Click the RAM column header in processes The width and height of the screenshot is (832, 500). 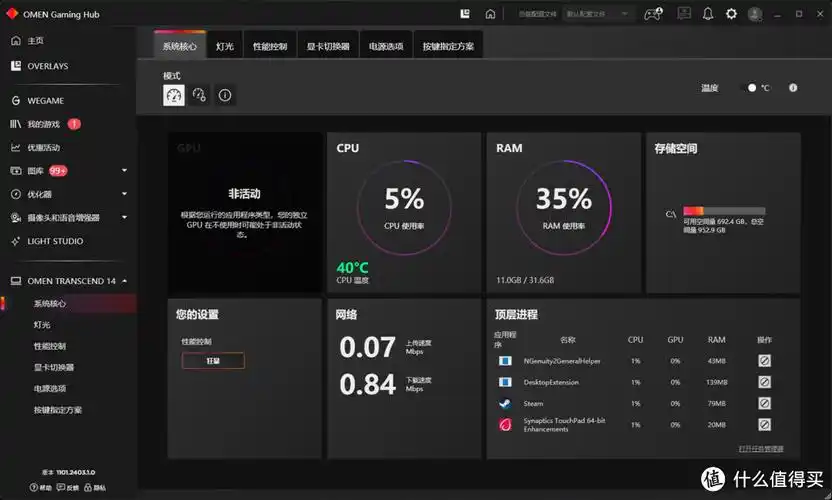[716, 340]
